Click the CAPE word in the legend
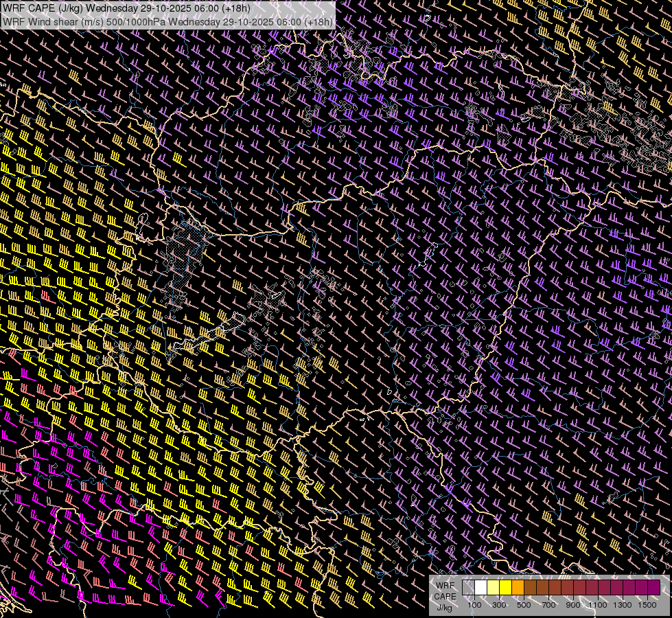 pyautogui.click(x=445, y=597)
